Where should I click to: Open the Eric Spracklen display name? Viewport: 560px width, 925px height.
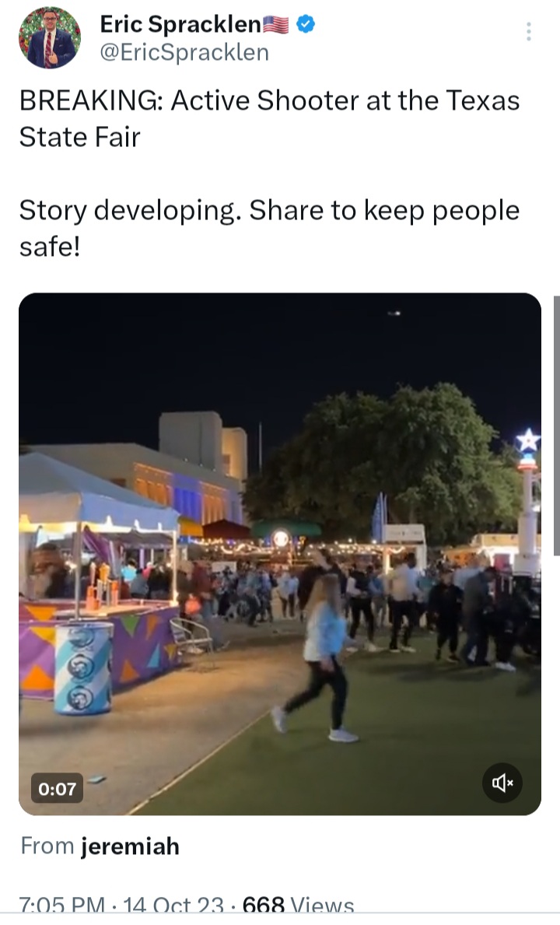(180, 24)
